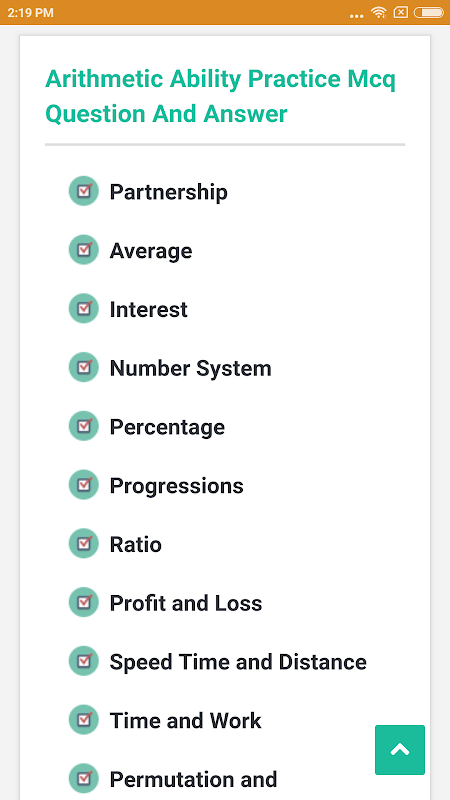Go to Percentage questions
This screenshot has width=450, height=800.
point(167,428)
